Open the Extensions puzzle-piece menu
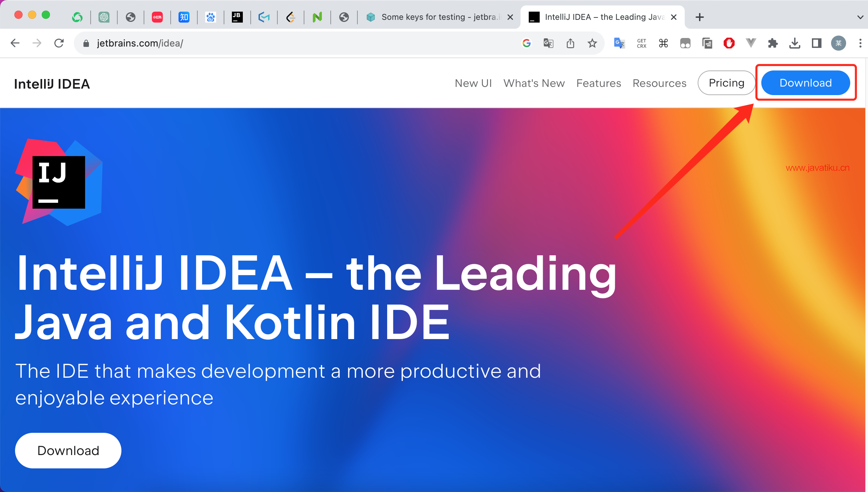Screen dimensions: 868x492 tap(773, 43)
